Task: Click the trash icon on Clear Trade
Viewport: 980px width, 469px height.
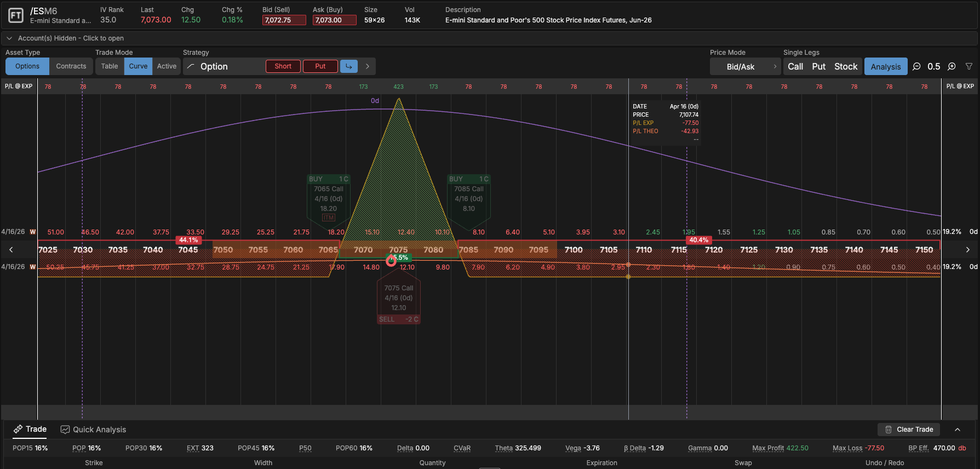Action: click(x=889, y=430)
